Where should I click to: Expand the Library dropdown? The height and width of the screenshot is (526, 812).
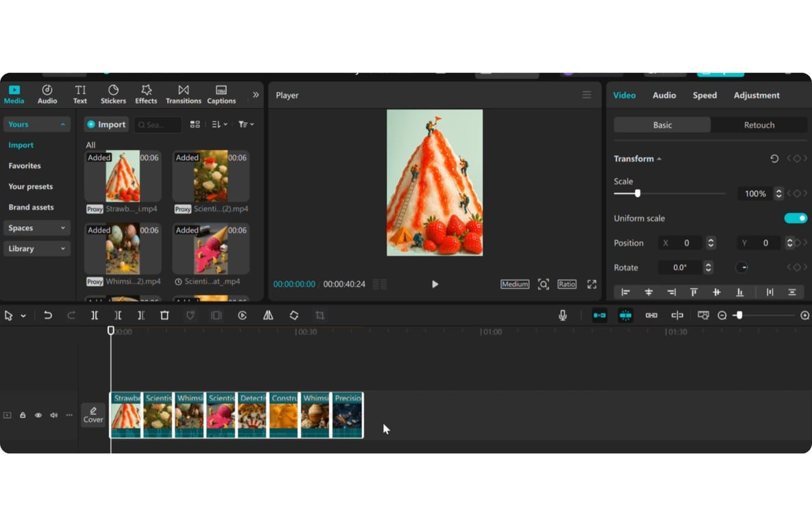36,249
